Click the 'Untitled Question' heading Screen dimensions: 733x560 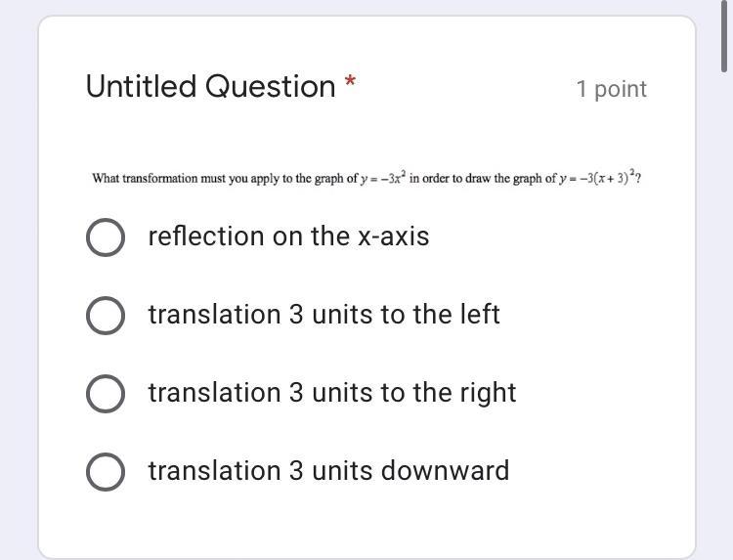[x=210, y=87]
